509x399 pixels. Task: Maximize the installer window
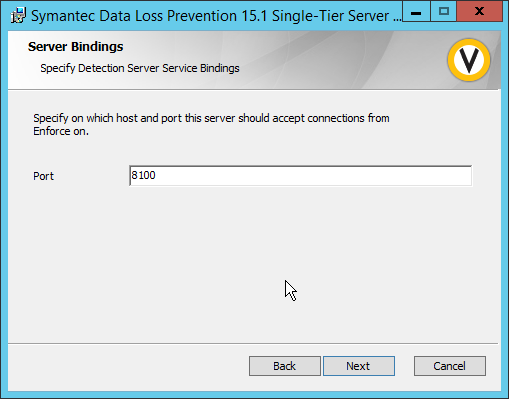click(443, 12)
